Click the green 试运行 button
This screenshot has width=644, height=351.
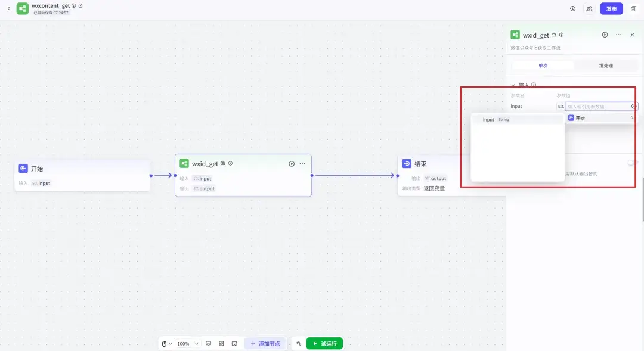click(324, 344)
